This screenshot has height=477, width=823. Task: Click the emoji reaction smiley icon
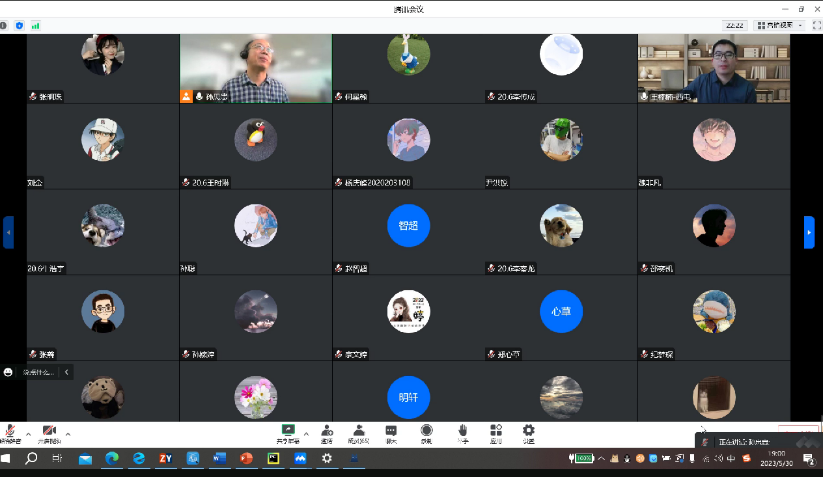coord(9,372)
